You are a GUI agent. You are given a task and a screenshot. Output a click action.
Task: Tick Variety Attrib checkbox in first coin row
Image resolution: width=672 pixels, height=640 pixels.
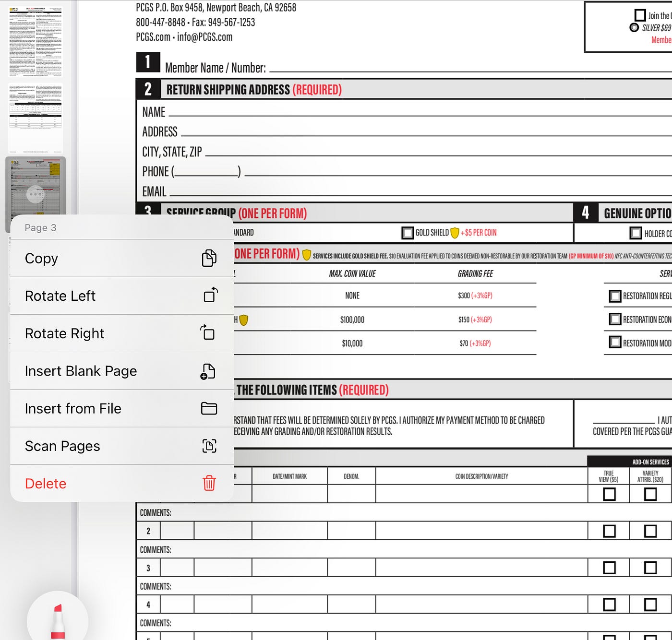[x=650, y=494]
